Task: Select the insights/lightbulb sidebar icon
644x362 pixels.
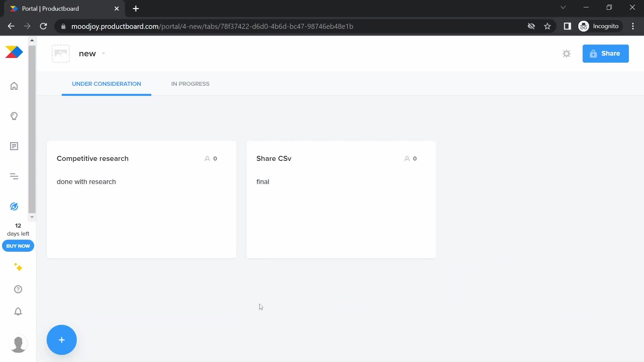Action: [x=14, y=116]
